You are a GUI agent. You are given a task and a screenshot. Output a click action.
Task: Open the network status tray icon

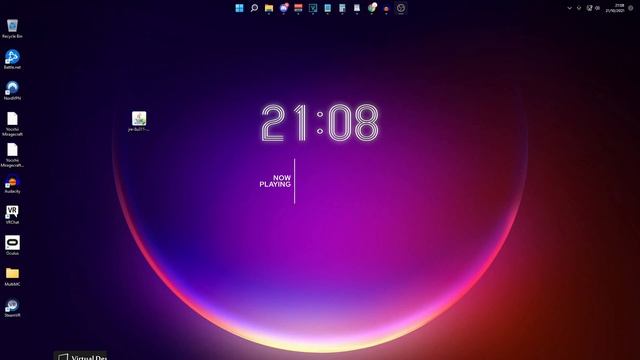589,8
